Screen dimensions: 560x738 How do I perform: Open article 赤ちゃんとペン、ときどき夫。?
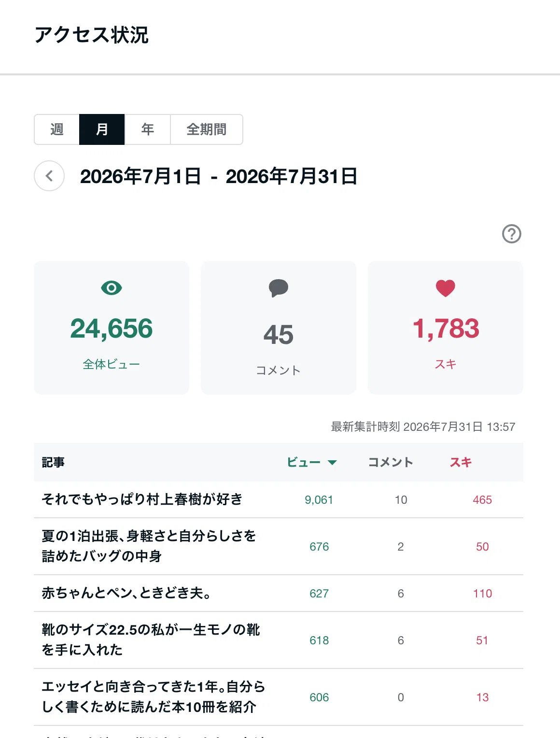[126, 593]
